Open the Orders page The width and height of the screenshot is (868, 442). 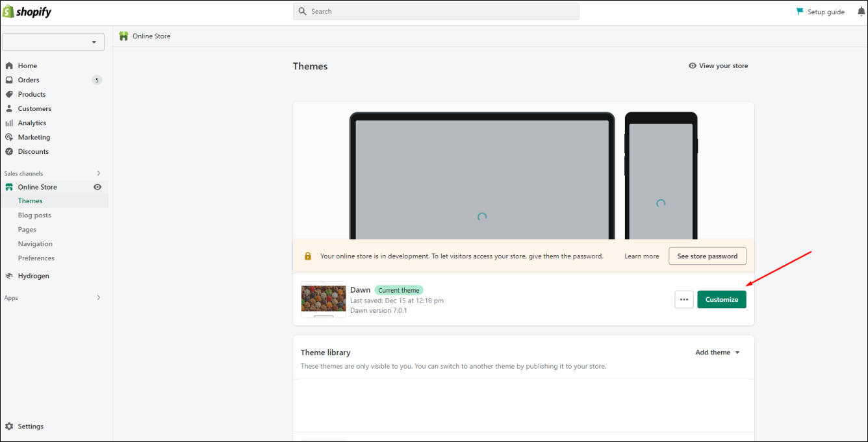pos(29,80)
